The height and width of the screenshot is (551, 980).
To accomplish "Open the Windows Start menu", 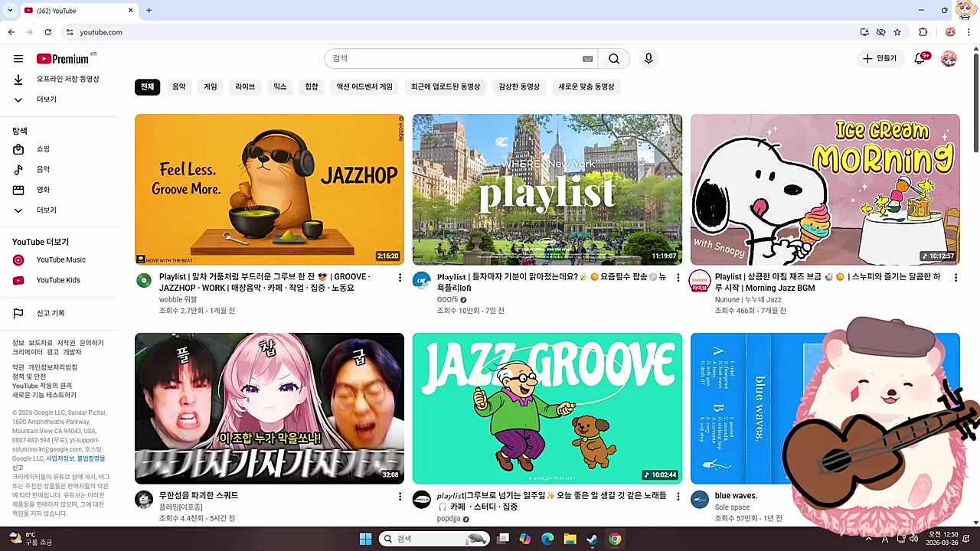I will pyautogui.click(x=365, y=539).
